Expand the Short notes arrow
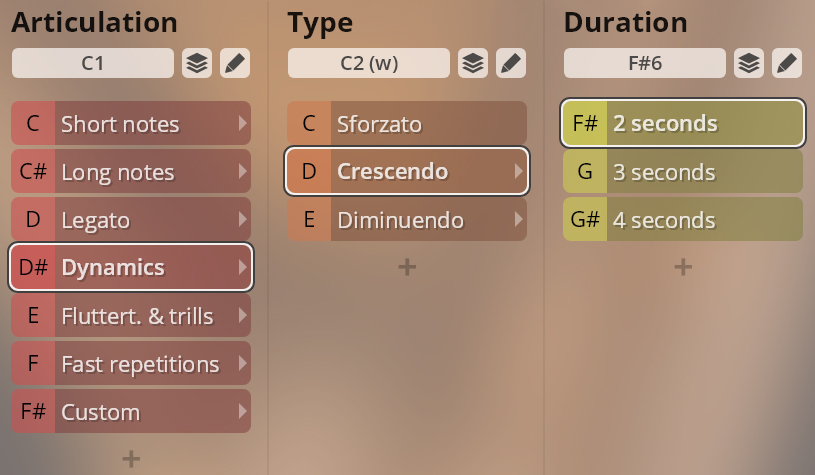 click(x=242, y=123)
